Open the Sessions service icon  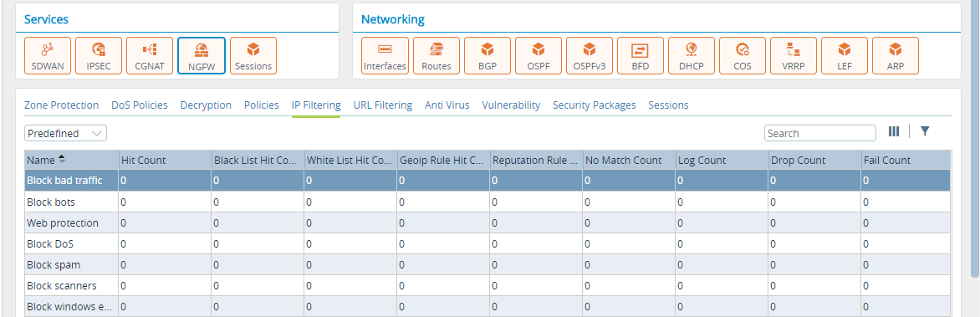pyautogui.click(x=253, y=56)
